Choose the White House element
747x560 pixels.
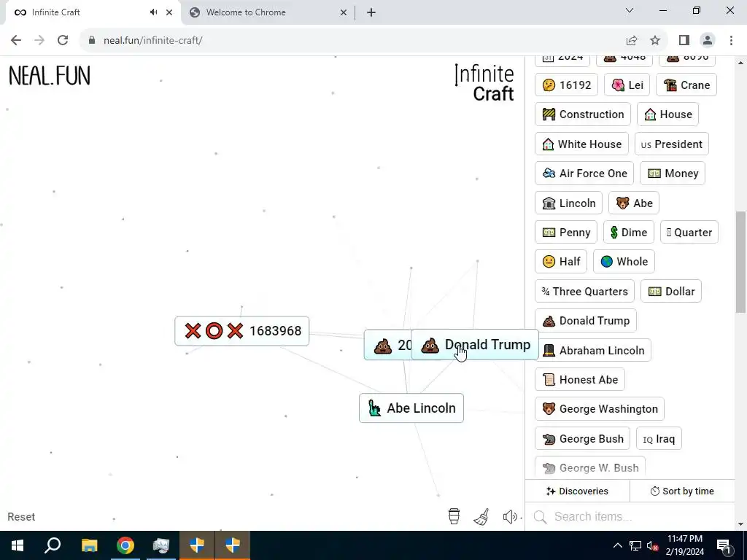tap(581, 144)
